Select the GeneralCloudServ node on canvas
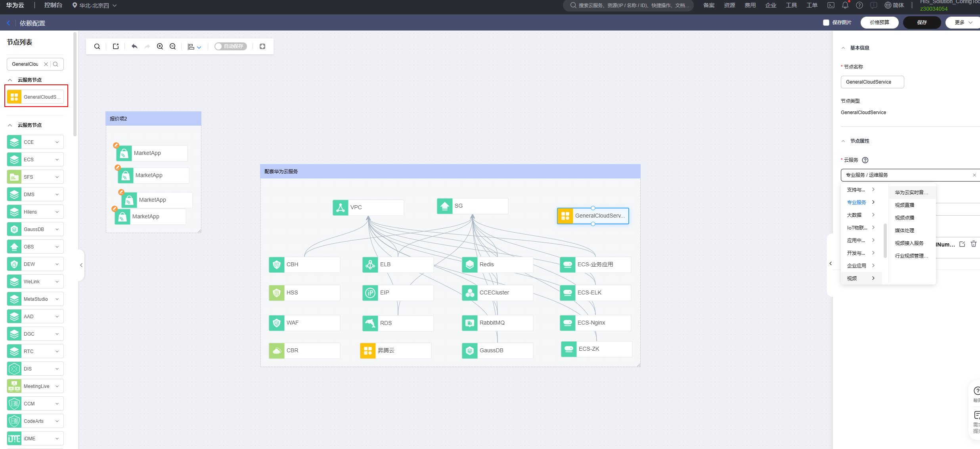Image resolution: width=980 pixels, height=449 pixels. coord(593,216)
